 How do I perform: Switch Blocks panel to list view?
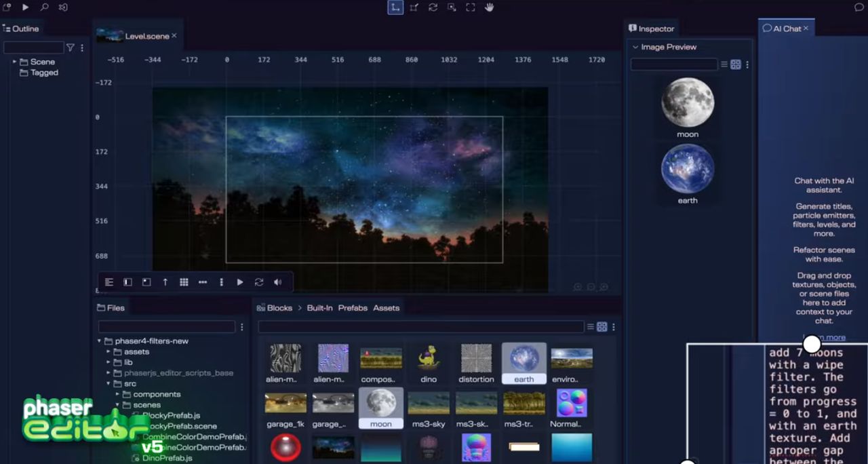tap(590, 327)
